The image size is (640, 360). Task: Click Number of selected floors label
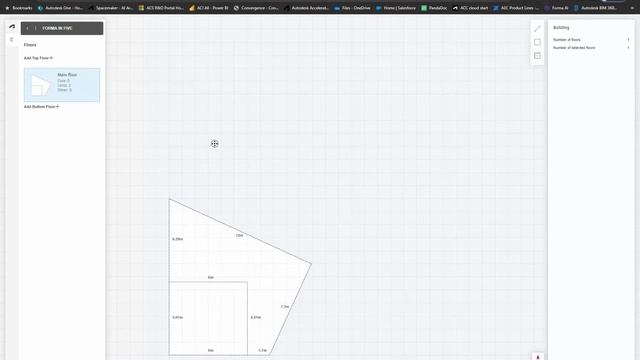(574, 48)
